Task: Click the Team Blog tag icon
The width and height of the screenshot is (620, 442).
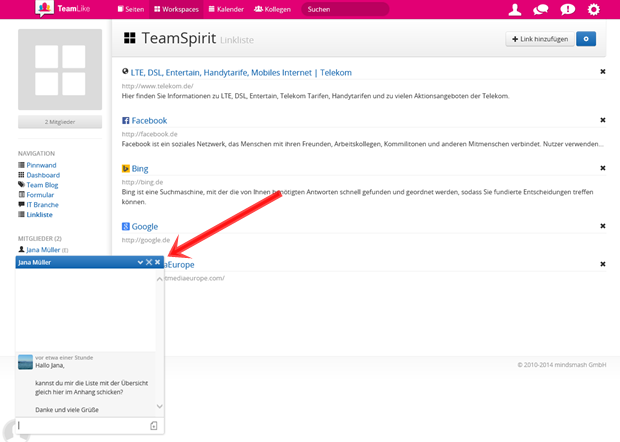Action: (21, 185)
